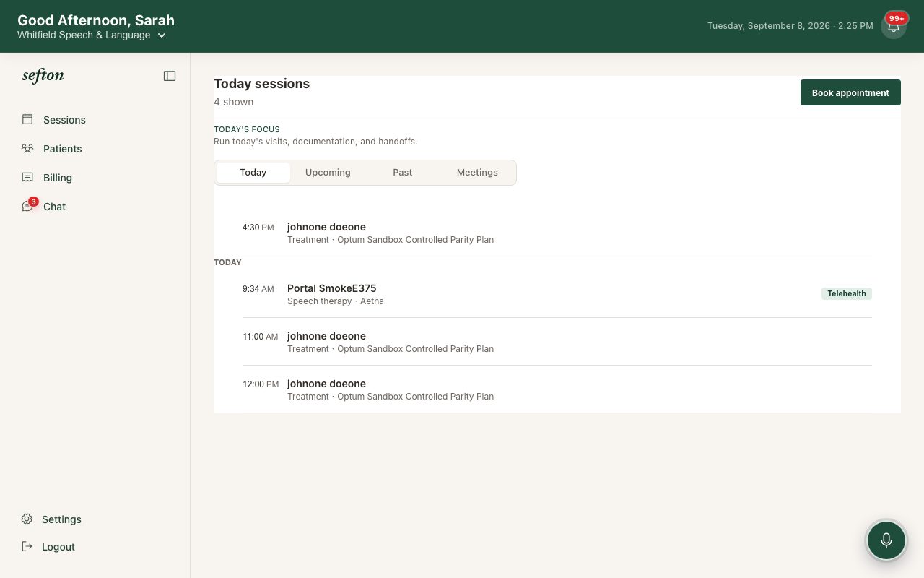Click the Telehealth badge
Image resolution: width=924 pixels, height=578 pixels.
[x=847, y=294]
